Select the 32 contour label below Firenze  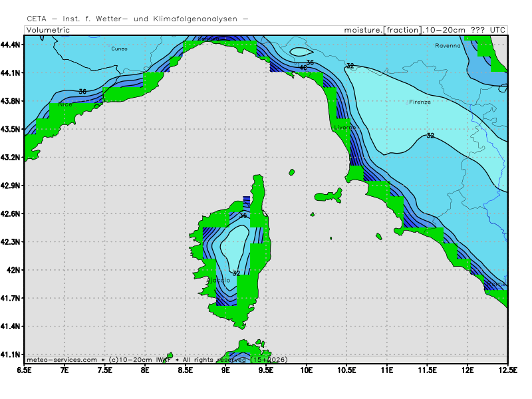coord(430,136)
